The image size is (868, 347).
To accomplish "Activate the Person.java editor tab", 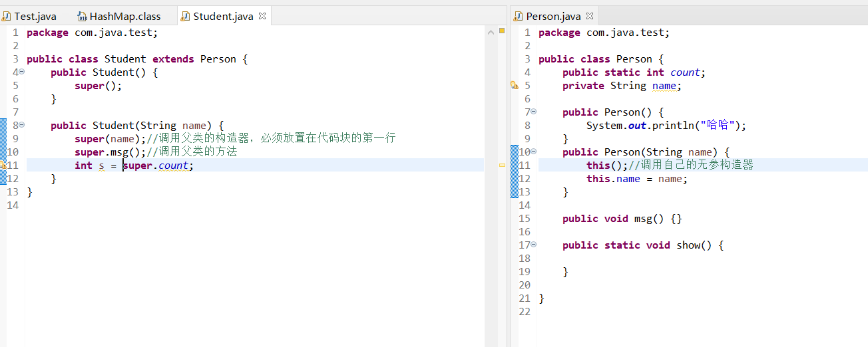I will point(552,16).
